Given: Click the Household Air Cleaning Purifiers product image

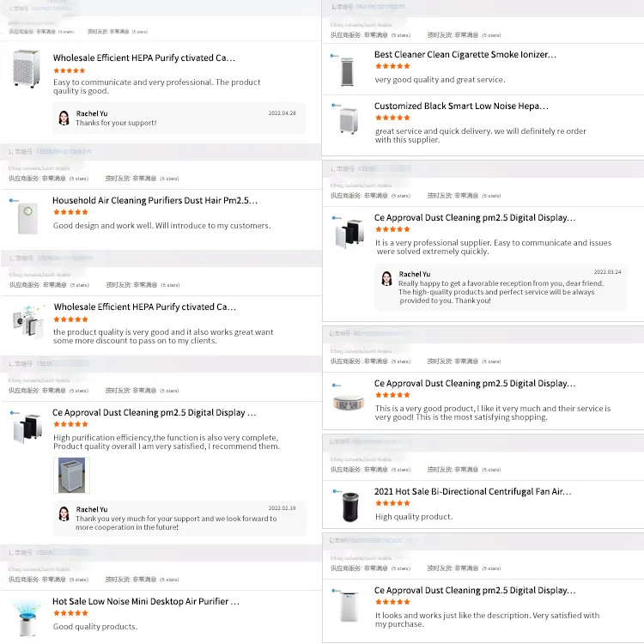Looking at the screenshot, I should pos(24,216).
